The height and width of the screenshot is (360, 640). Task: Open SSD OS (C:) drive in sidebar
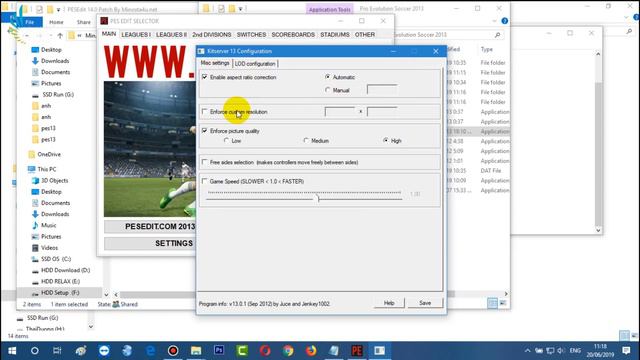click(x=56, y=259)
